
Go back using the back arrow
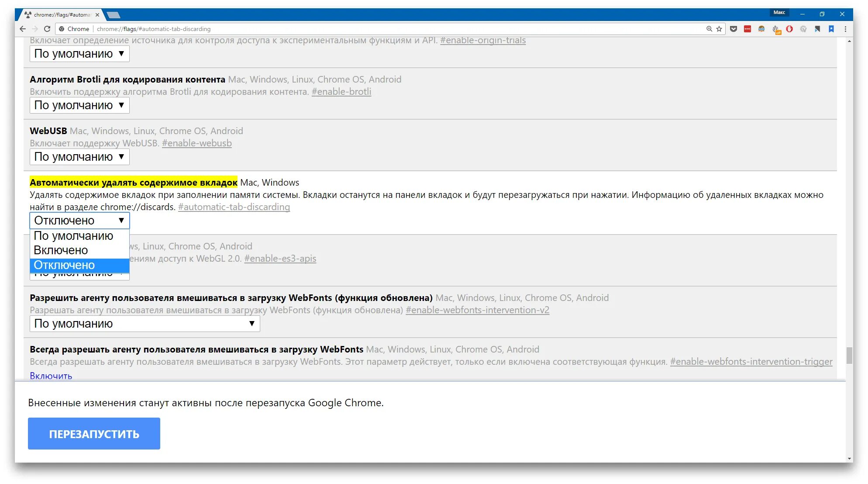[23, 29]
